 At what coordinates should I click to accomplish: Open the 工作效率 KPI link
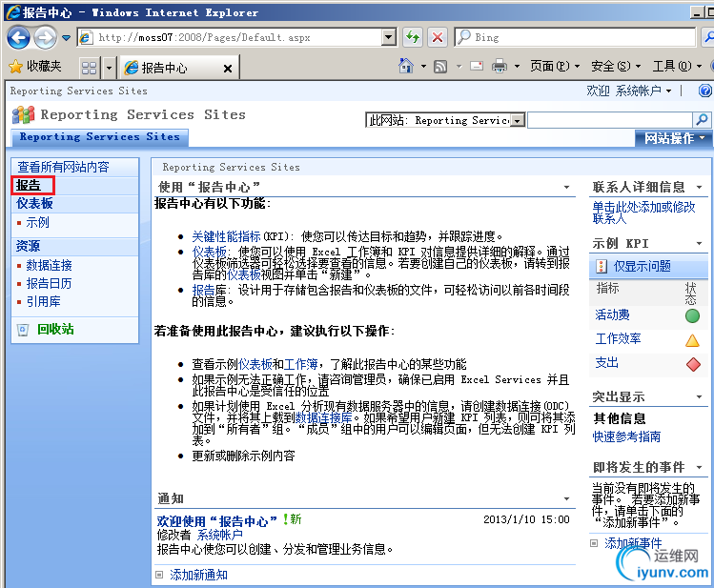[x=618, y=338]
